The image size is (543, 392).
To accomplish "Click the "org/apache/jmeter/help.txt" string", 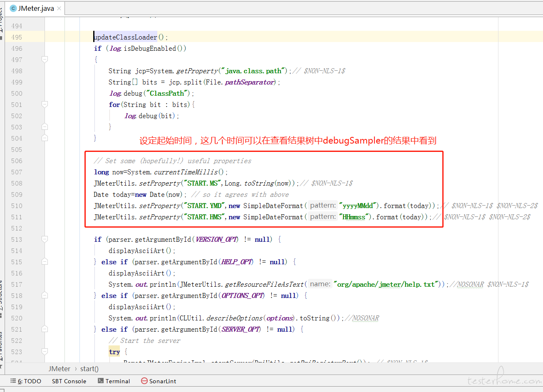I will coord(387,284).
